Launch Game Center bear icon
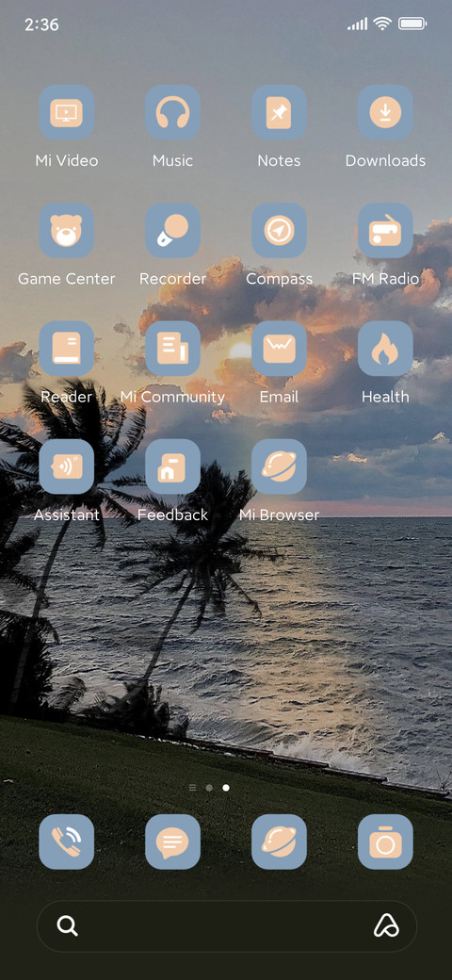Screen dimensions: 452x980 pos(66,231)
